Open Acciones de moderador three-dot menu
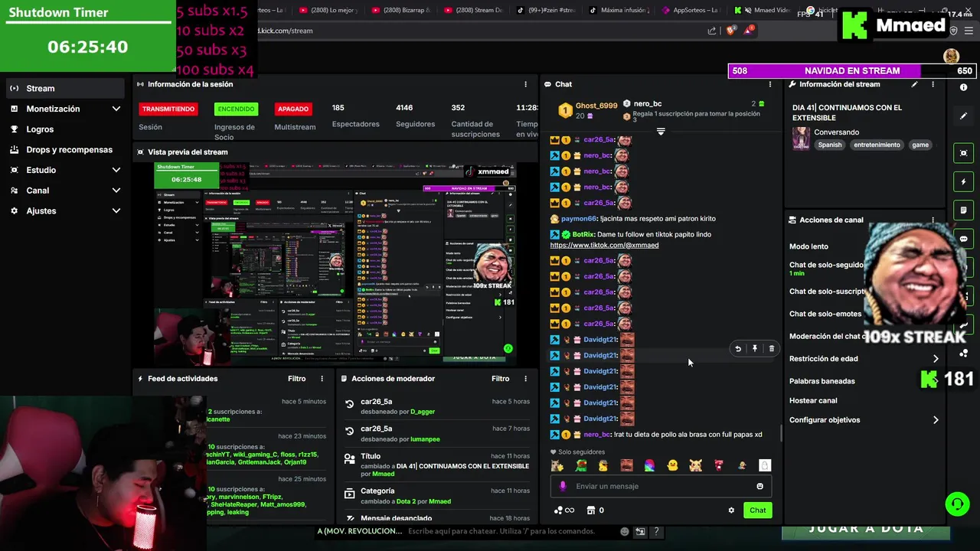Viewport: 980px width, 551px height. tap(525, 379)
